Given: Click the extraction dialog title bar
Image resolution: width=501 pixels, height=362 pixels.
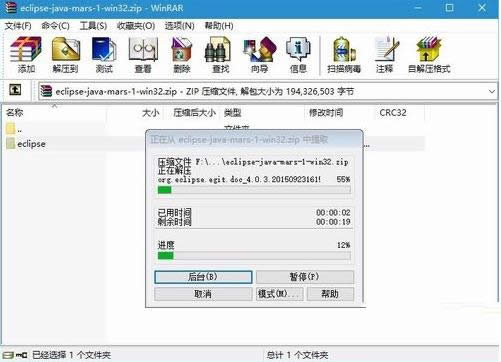Looking at the screenshot, I should pyautogui.click(x=254, y=139).
